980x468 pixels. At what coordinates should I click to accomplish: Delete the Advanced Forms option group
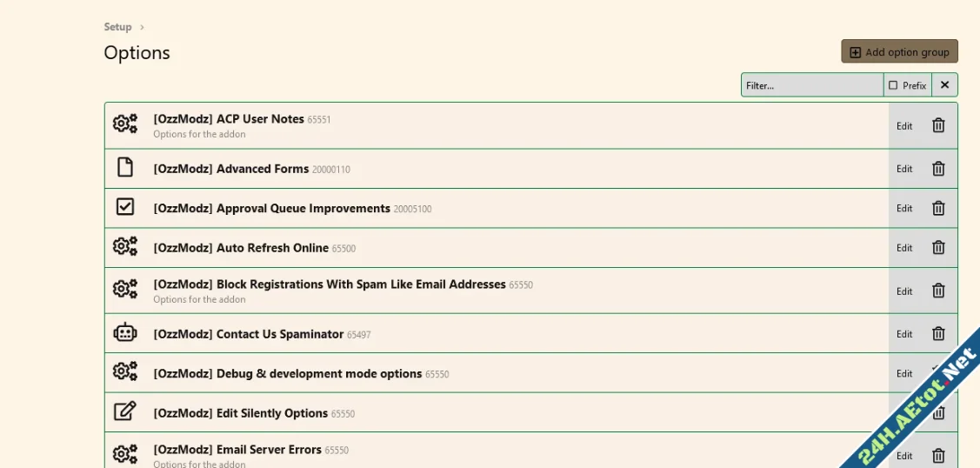[938, 169]
